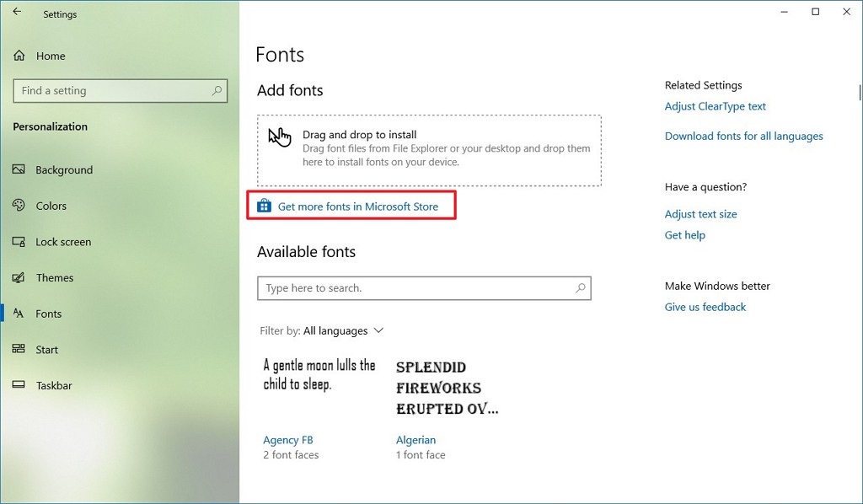Open Taskbar settings page

(x=54, y=385)
